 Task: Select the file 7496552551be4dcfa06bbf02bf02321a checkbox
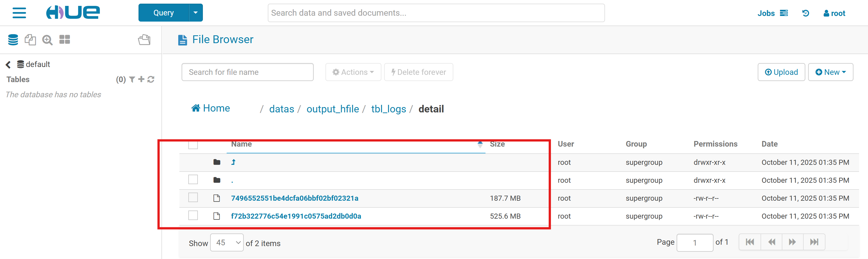[x=193, y=197]
